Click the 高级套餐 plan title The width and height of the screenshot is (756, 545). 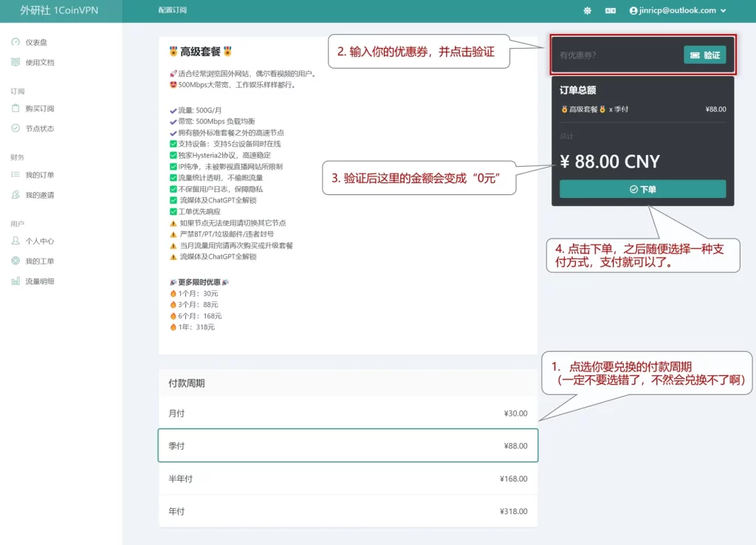(201, 52)
